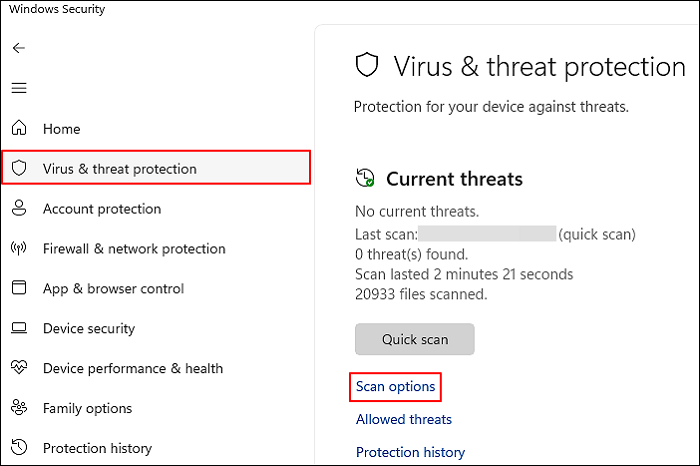Open Scan options link
Screen dimensions: 700x466
396,386
